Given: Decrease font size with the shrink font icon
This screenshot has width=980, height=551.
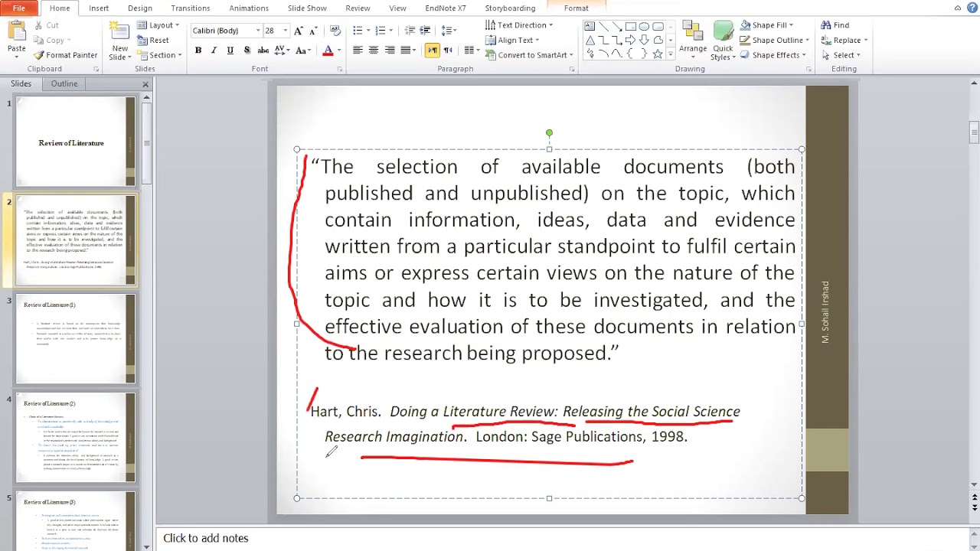Looking at the screenshot, I should [315, 31].
